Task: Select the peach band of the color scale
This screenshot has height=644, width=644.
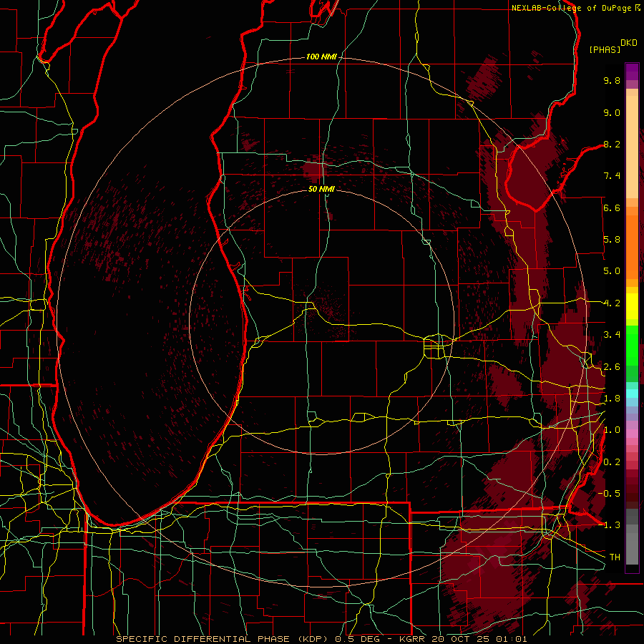Action: click(632, 144)
